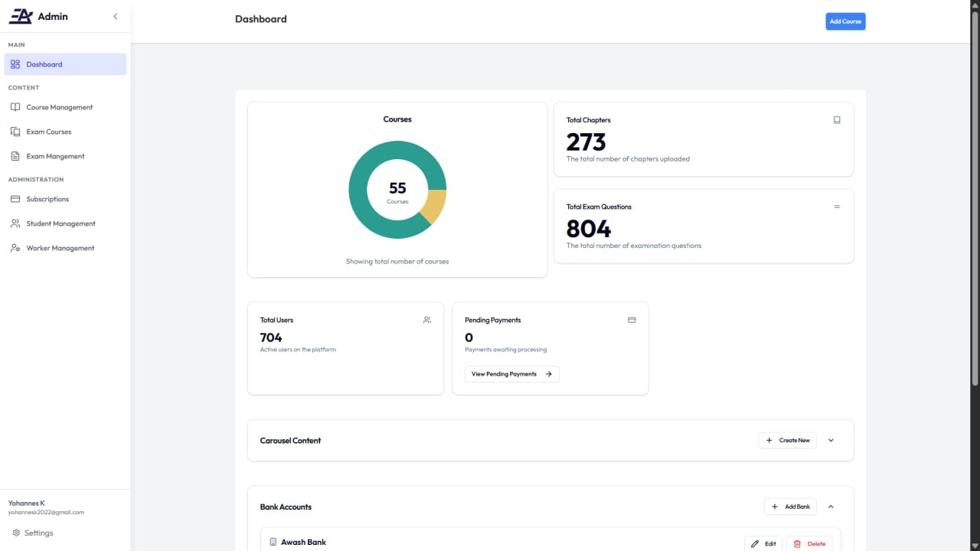Click the icon on Total Exam Questions card
This screenshot has width=980, height=551.
[x=837, y=207]
